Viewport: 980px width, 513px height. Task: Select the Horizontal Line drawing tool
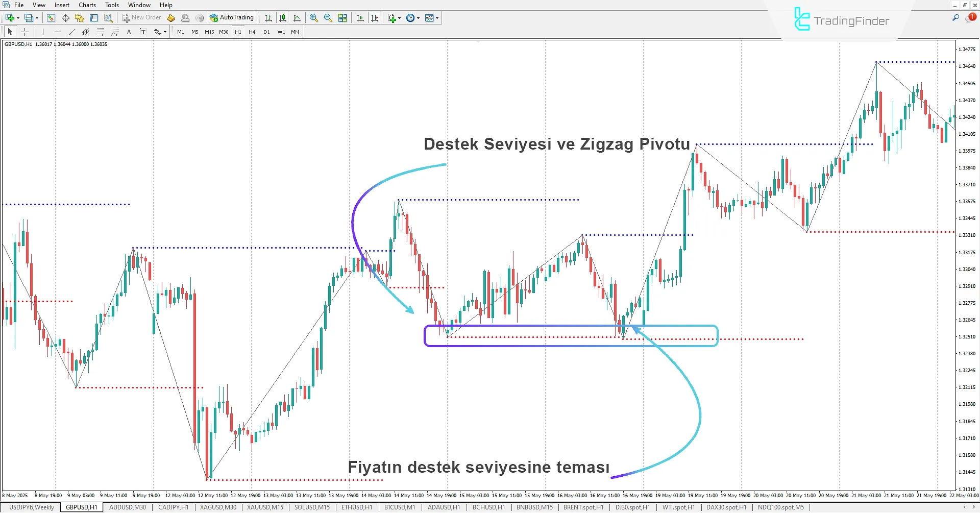[x=58, y=31]
